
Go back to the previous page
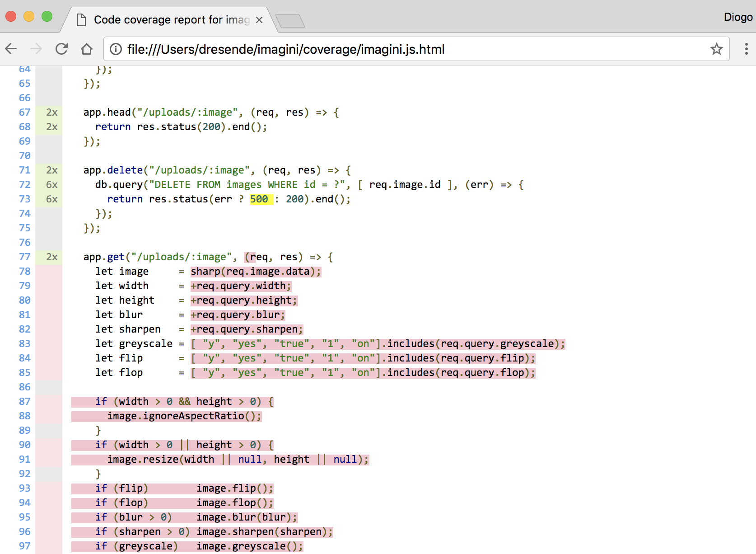pos(11,49)
